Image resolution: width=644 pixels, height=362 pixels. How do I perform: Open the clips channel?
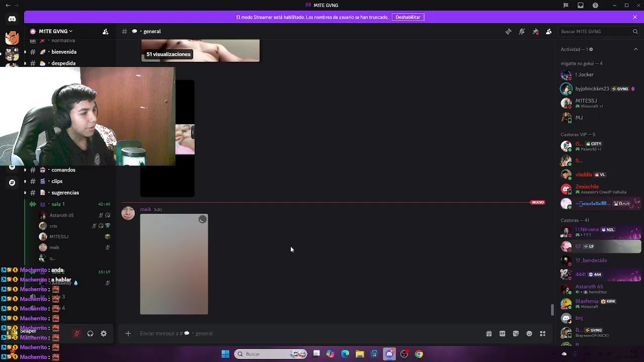(58, 182)
